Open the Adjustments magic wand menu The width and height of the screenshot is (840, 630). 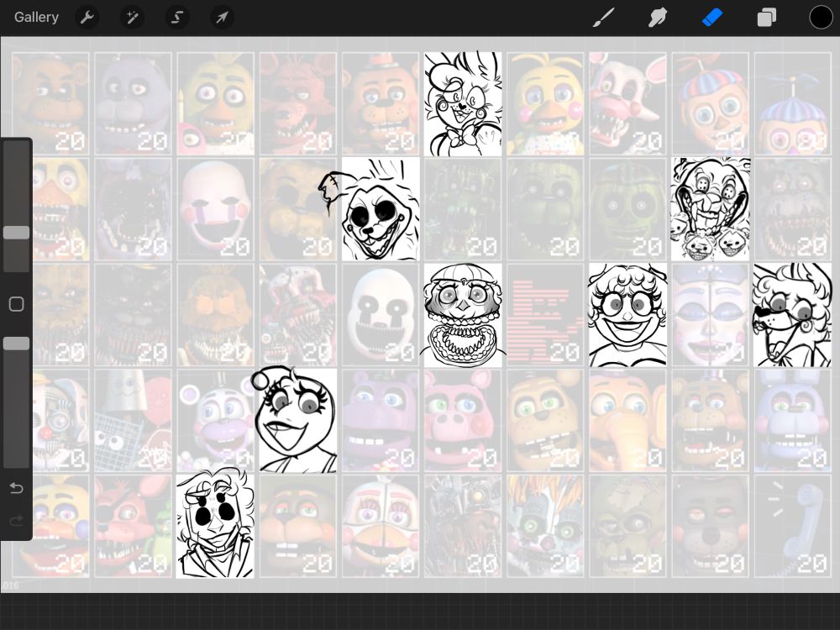point(132,18)
